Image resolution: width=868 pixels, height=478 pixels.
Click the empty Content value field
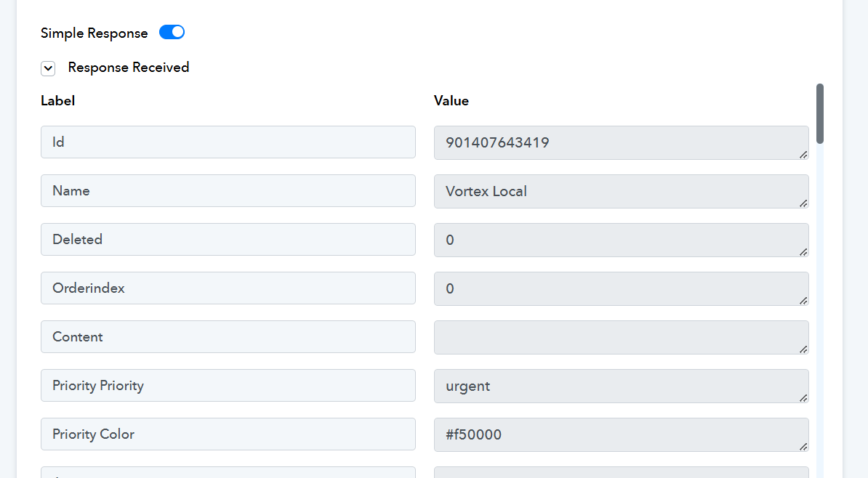click(620, 337)
